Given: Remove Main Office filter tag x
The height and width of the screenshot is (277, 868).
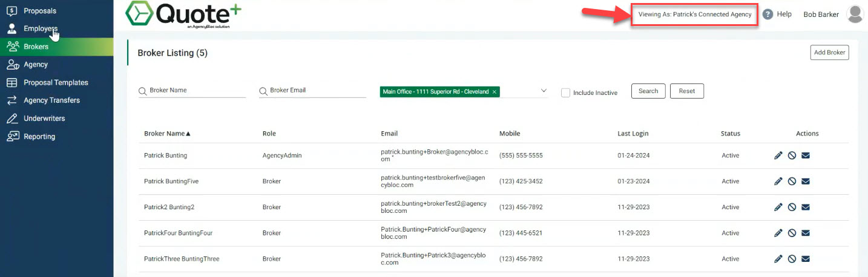Looking at the screenshot, I should (x=495, y=92).
